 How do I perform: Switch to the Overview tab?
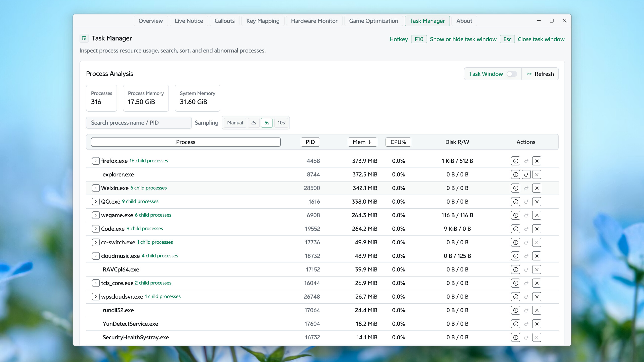[x=150, y=21]
